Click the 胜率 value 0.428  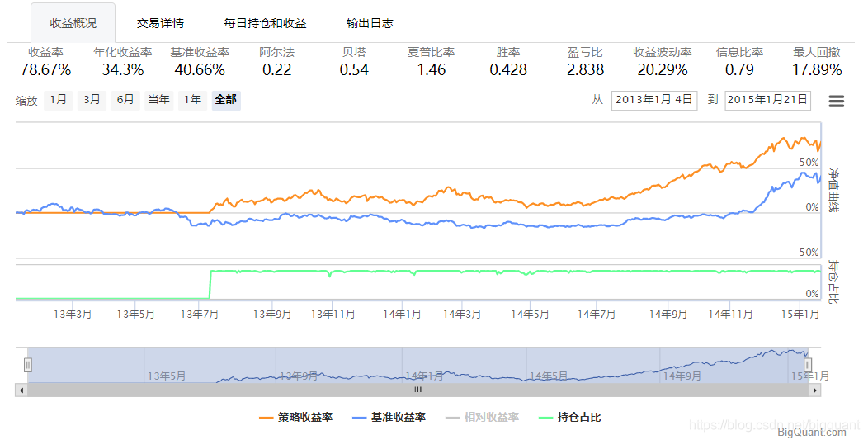click(508, 70)
